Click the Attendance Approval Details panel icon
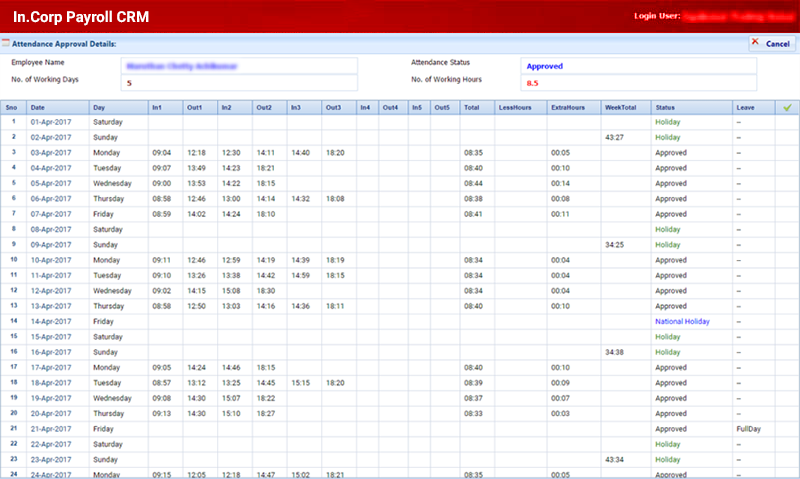800x479 pixels. (x=6, y=43)
